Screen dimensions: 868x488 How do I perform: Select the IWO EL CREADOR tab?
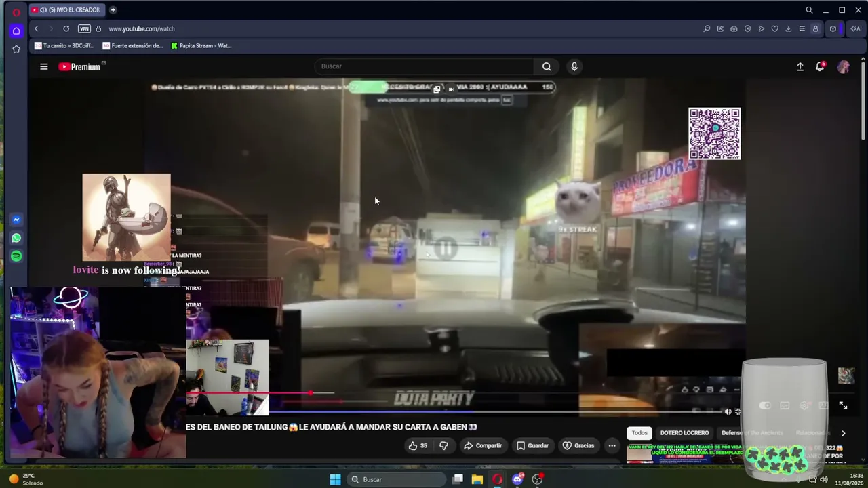pyautogui.click(x=67, y=10)
